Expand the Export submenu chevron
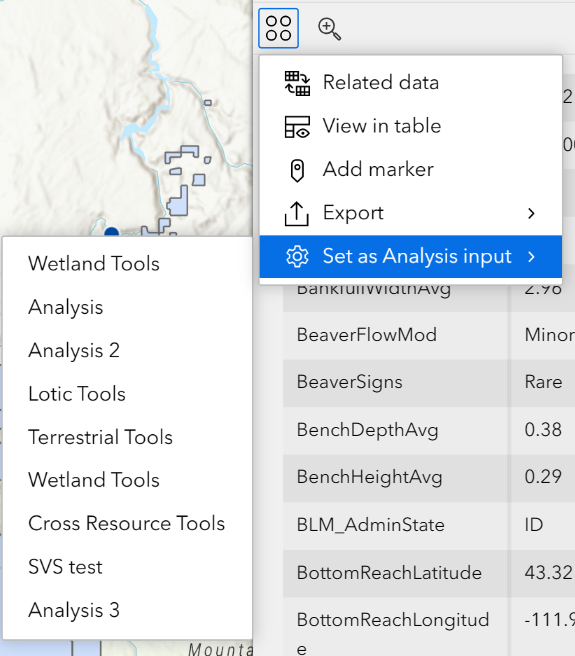 click(x=531, y=213)
